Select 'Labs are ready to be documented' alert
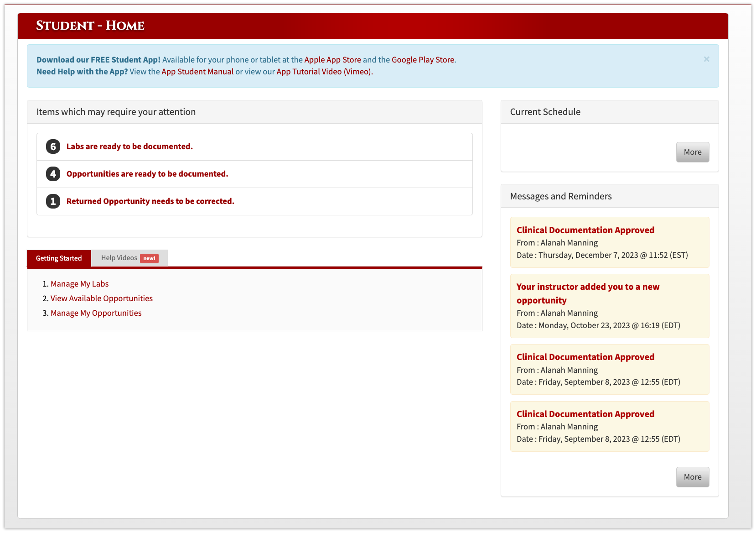756x533 pixels. (x=129, y=146)
